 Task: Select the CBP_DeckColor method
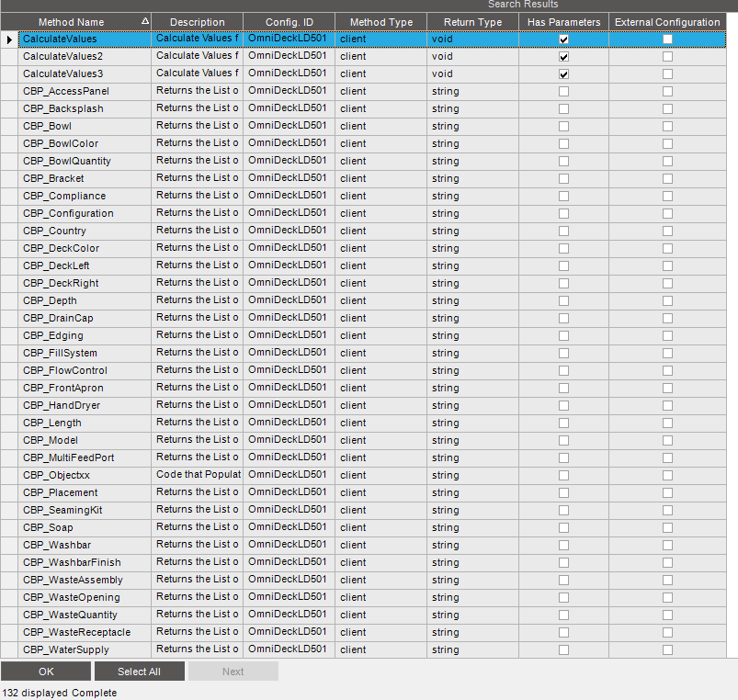[x=62, y=248]
